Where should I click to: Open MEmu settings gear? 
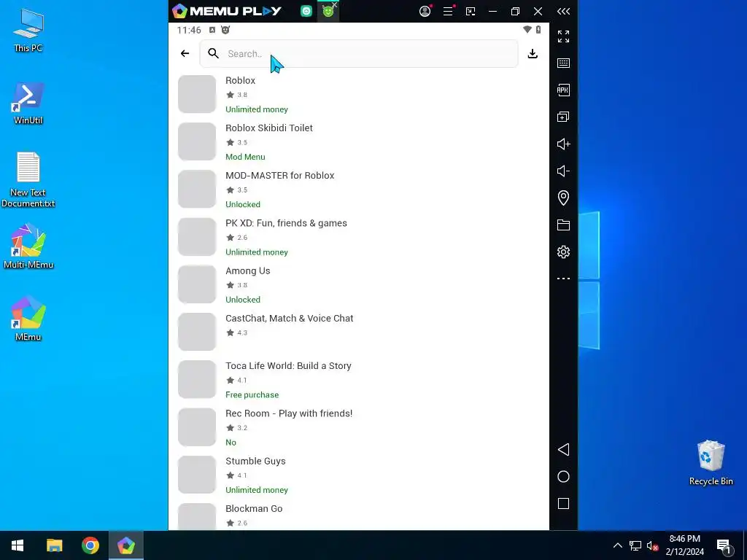pos(563,252)
